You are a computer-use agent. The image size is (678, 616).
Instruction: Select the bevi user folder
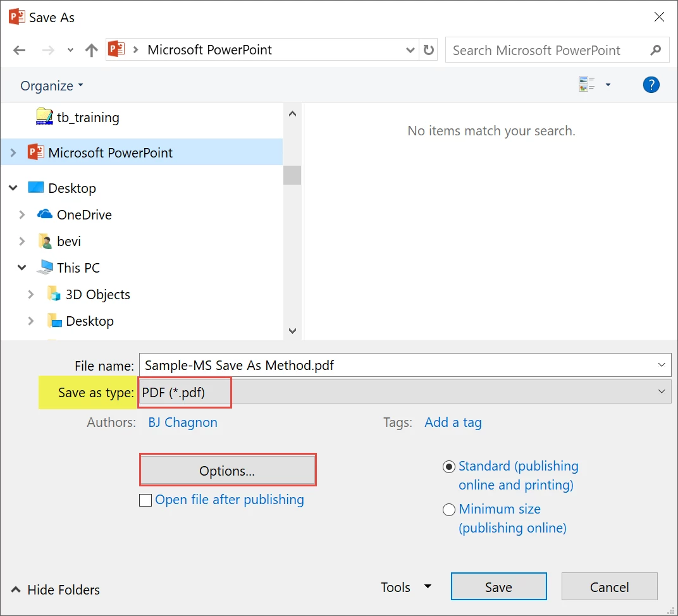point(59,241)
